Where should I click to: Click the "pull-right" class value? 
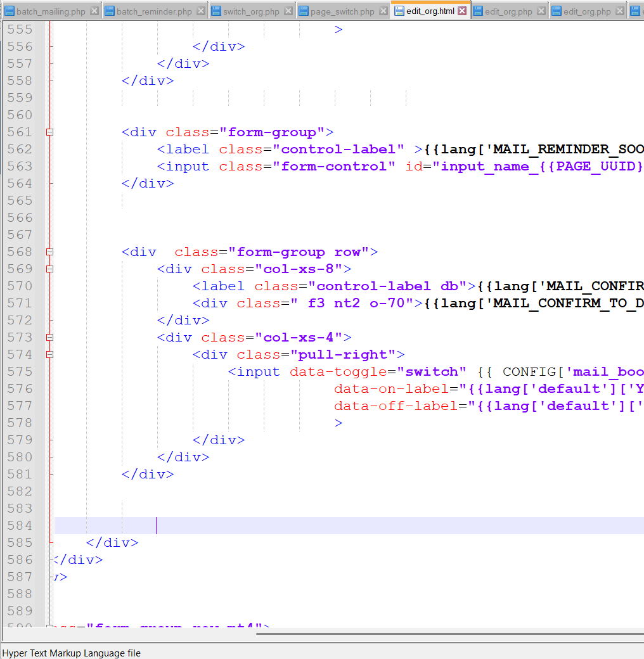pos(343,355)
